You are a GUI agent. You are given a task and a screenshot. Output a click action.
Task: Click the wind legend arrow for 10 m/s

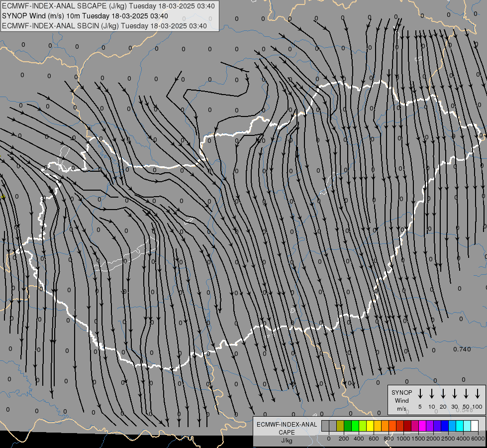point(431,393)
